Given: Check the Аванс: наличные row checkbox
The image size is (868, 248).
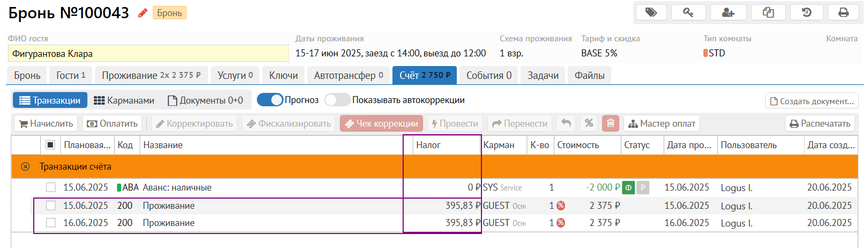Looking at the screenshot, I should point(51,187).
